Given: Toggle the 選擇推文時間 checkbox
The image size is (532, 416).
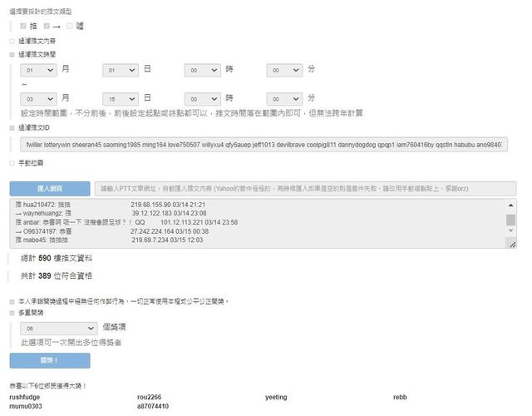Looking at the screenshot, I should [x=12, y=53].
